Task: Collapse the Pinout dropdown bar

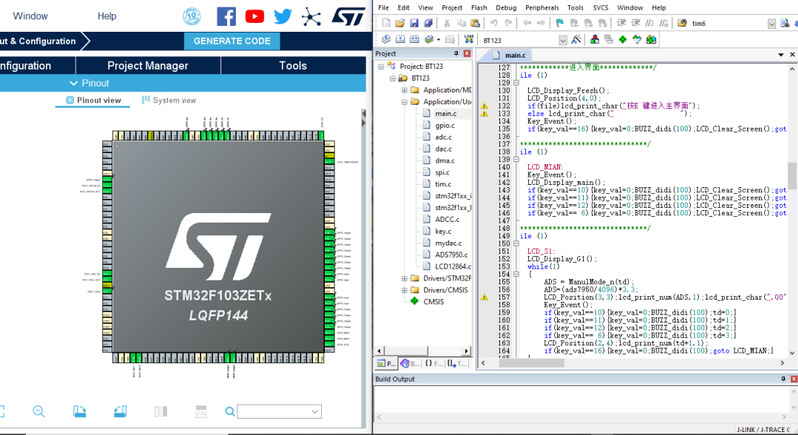Action: click(x=89, y=83)
